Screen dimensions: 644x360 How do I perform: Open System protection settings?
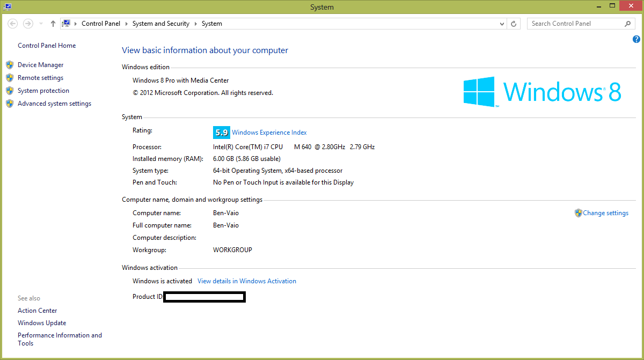pyautogui.click(x=43, y=90)
